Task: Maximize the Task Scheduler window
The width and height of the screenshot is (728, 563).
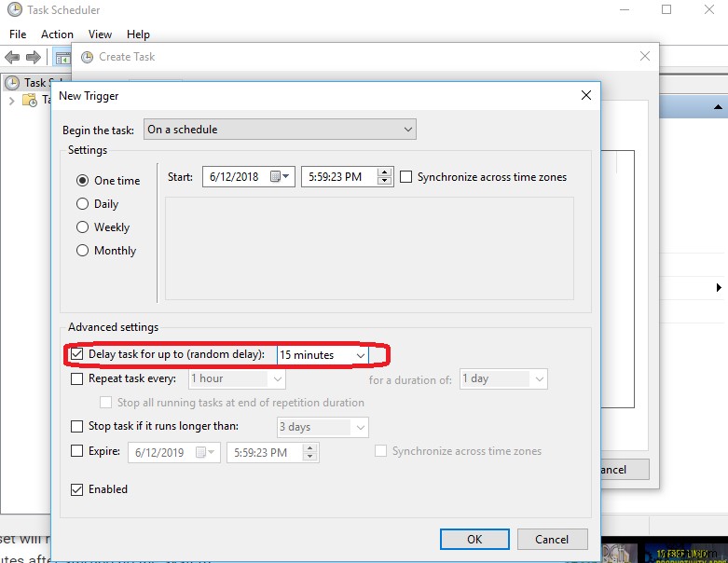Action: click(x=666, y=9)
